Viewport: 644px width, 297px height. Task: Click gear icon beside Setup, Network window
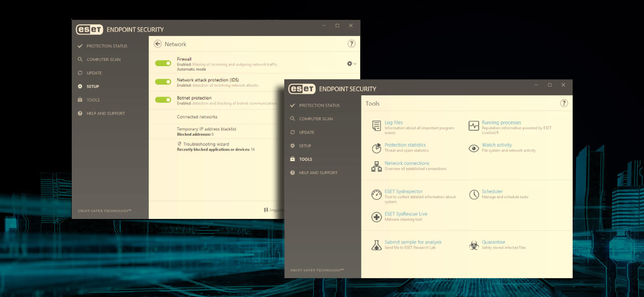80,87
